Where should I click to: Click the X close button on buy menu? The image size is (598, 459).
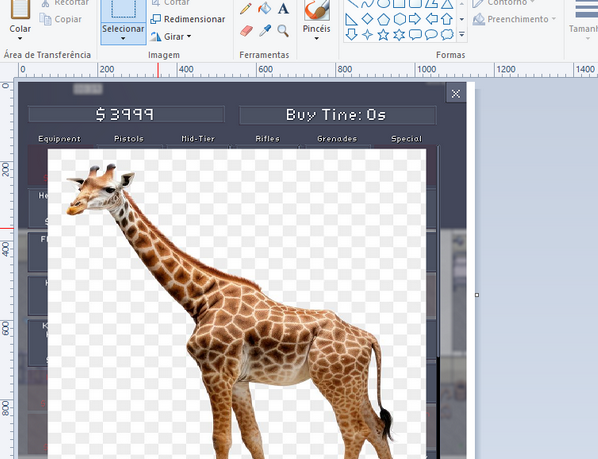pos(456,94)
